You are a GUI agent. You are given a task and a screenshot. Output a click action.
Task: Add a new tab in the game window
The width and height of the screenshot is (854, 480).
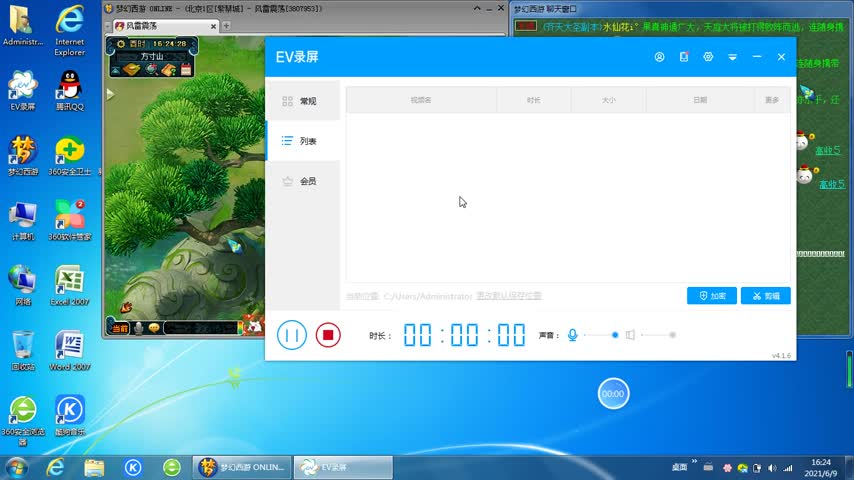226,26
